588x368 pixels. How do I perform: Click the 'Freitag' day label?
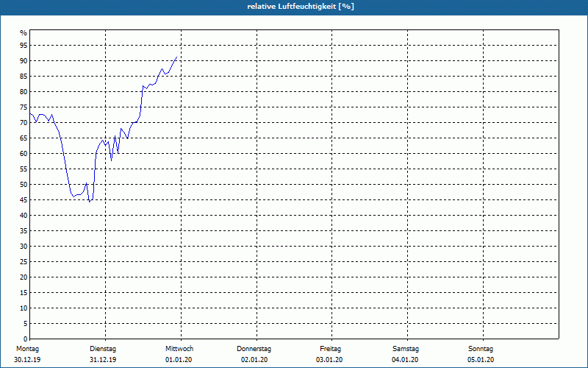[x=330, y=349]
